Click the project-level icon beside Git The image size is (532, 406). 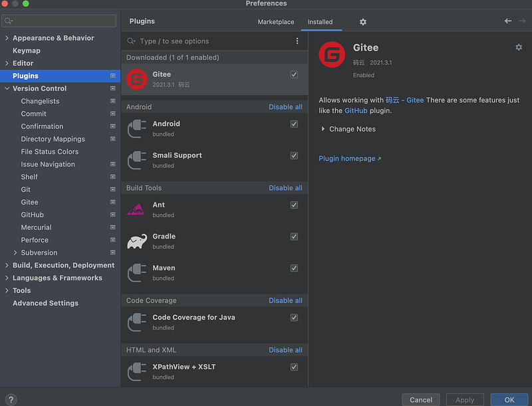113,189
